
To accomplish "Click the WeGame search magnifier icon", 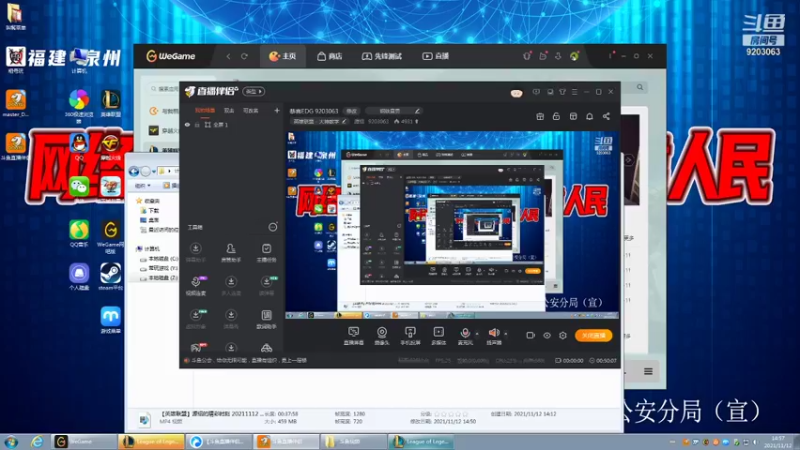I will [x=640, y=87].
